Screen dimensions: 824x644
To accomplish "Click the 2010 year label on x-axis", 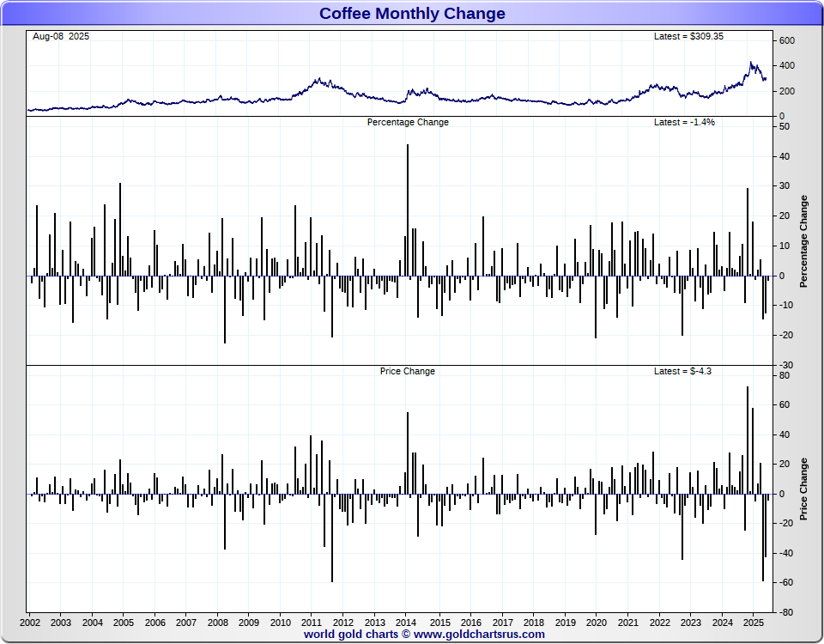I will coord(280,623).
